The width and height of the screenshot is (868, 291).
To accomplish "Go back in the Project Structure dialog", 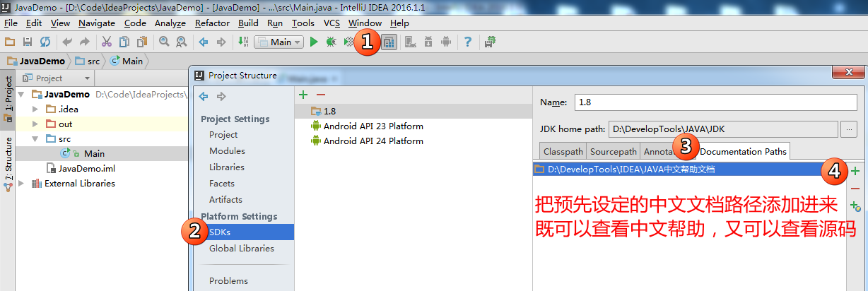I will 204,95.
